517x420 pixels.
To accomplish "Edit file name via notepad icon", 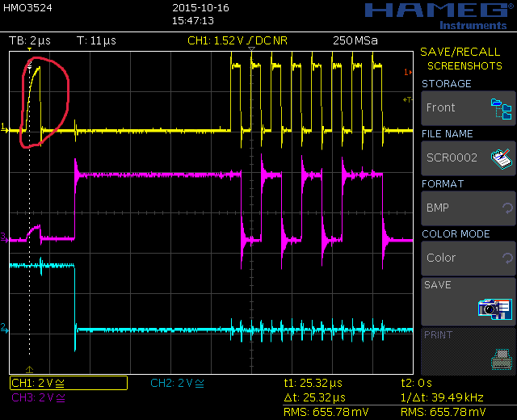I will tap(502, 159).
